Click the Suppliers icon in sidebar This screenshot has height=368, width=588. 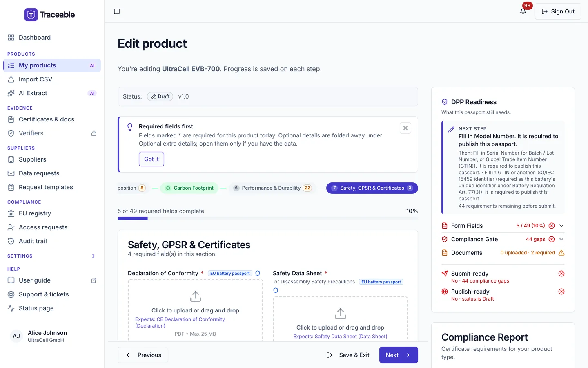click(11, 159)
